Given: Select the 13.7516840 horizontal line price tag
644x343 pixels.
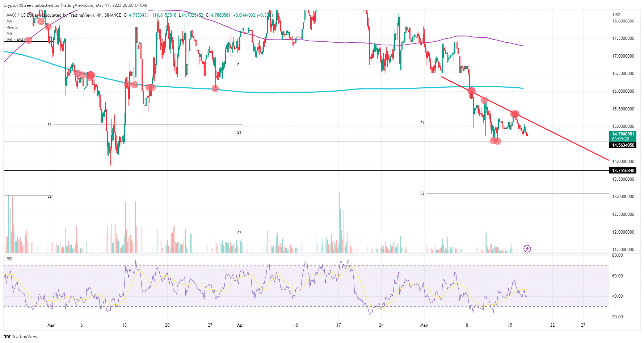Looking at the screenshot, I should point(623,171).
